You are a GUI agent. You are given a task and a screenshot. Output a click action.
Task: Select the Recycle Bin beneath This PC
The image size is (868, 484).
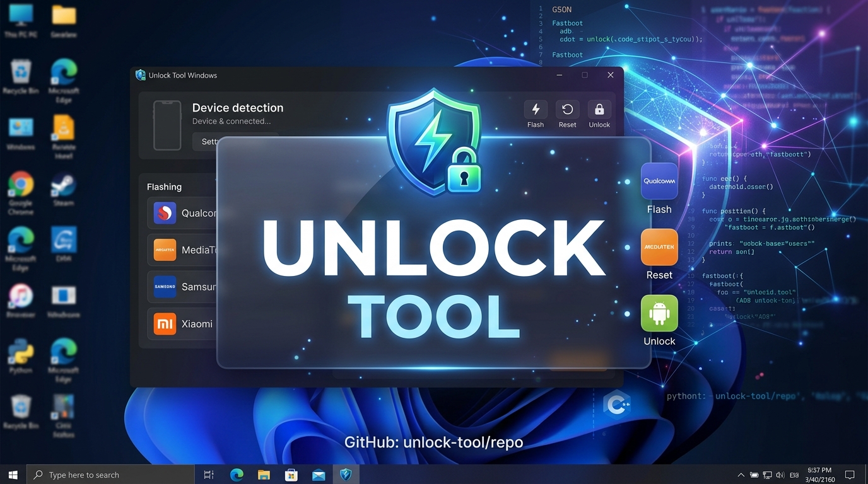[x=21, y=76]
